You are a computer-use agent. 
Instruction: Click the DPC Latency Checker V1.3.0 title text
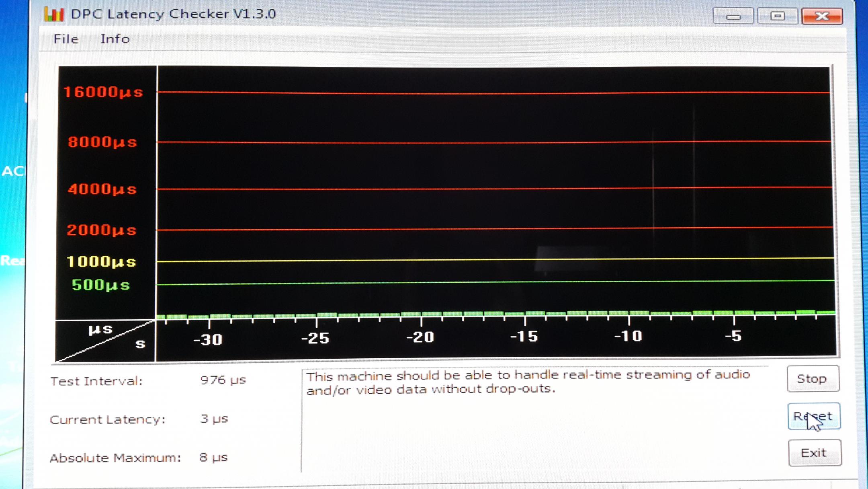click(x=173, y=14)
